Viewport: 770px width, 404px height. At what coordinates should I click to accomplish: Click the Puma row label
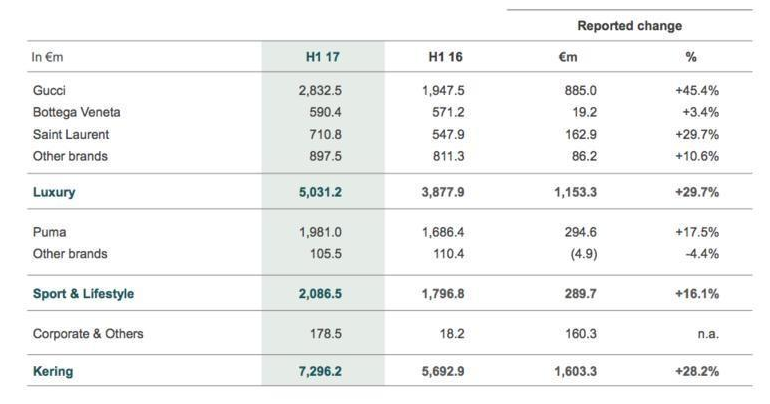(x=49, y=232)
